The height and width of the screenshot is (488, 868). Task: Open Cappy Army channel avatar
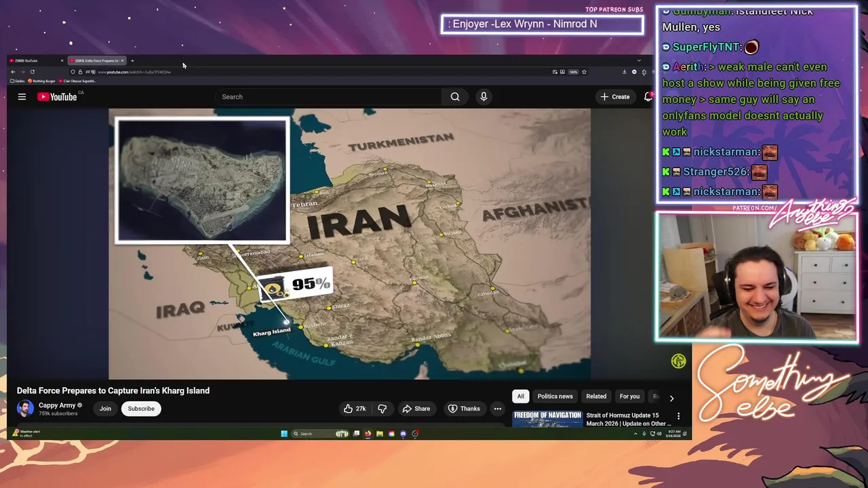[25, 409]
